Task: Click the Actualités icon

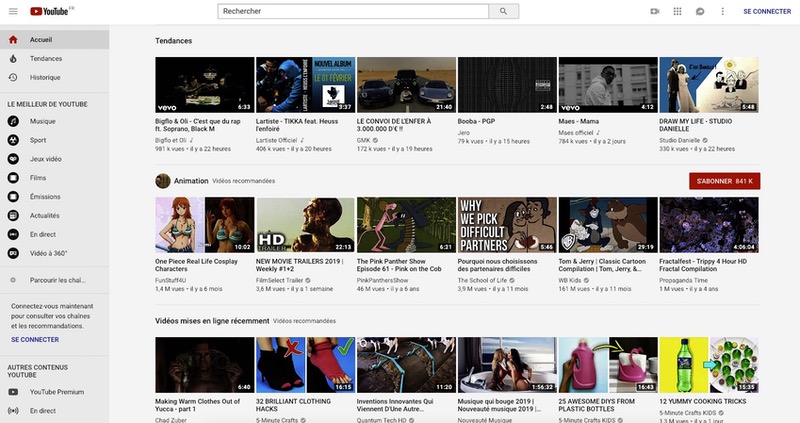Action: [13, 216]
